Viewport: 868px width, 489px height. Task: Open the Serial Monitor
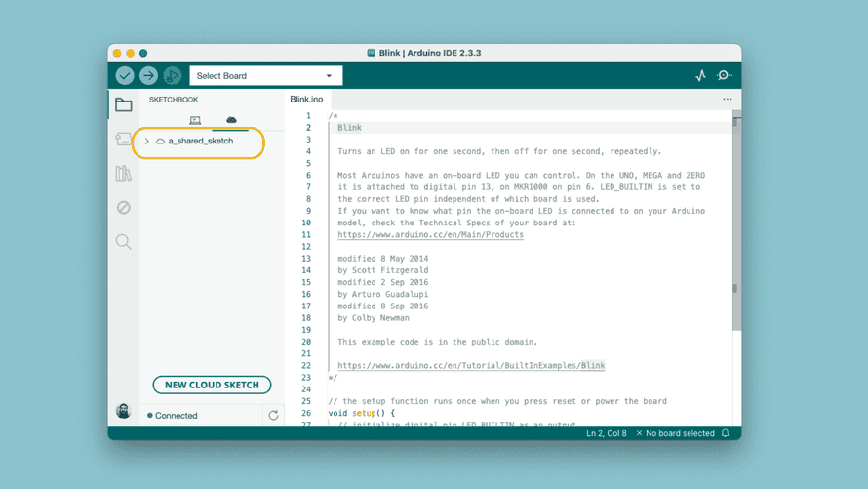(724, 75)
